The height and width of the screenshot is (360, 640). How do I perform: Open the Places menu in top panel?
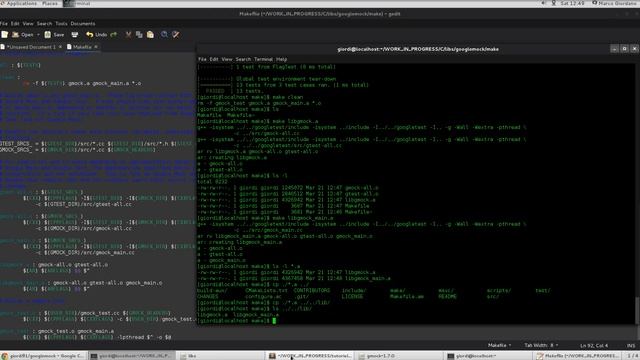[x=50, y=3]
